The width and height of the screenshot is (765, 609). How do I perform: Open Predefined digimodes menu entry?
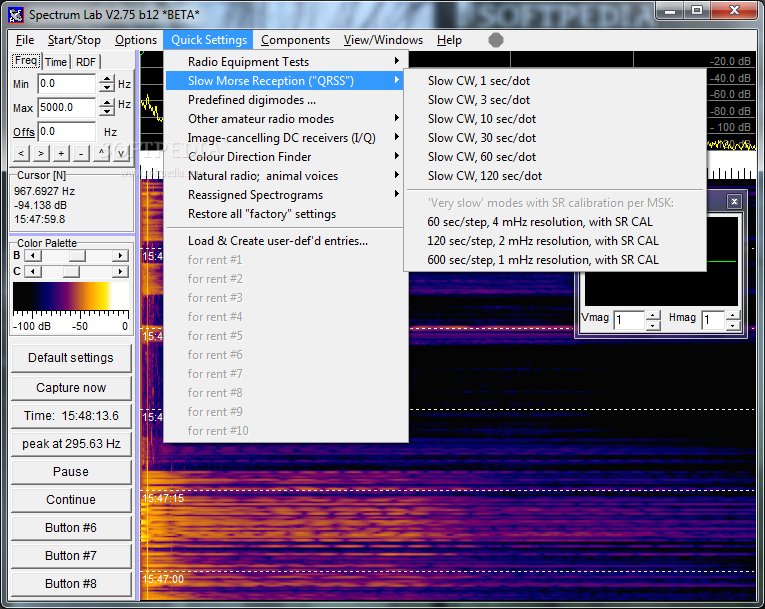[x=284, y=100]
